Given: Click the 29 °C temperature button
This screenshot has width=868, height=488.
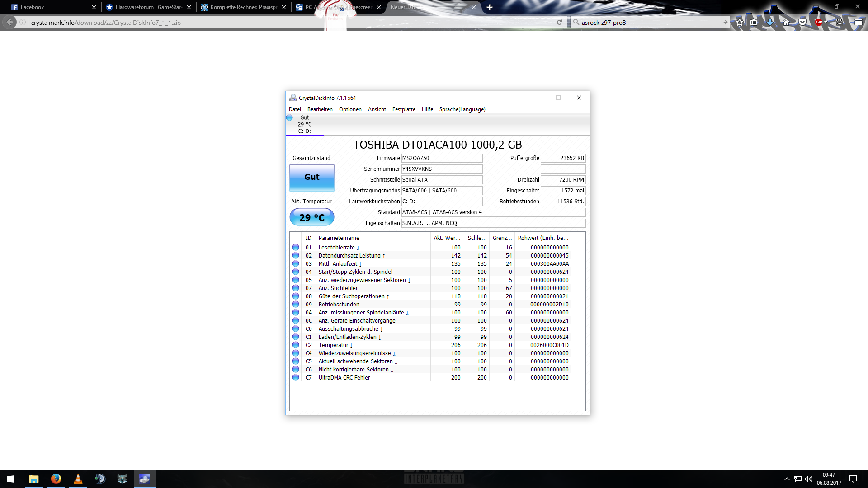Looking at the screenshot, I should pyautogui.click(x=311, y=217).
